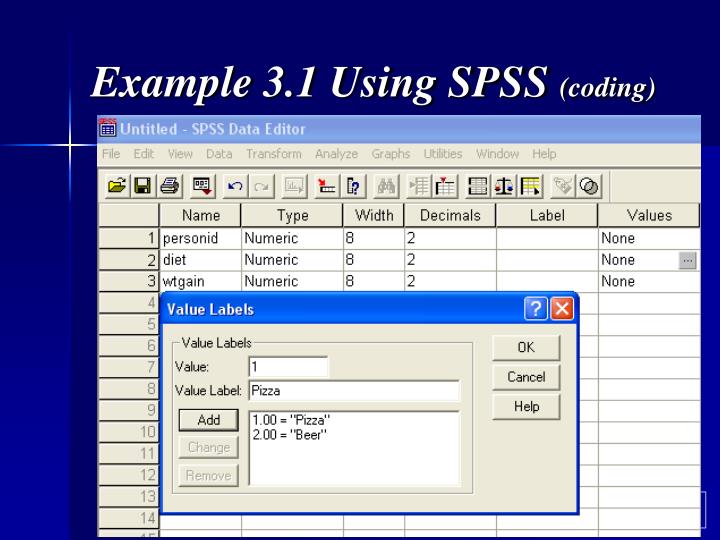Click into the Value Label input field
The width and height of the screenshot is (720, 540).
click(354, 391)
